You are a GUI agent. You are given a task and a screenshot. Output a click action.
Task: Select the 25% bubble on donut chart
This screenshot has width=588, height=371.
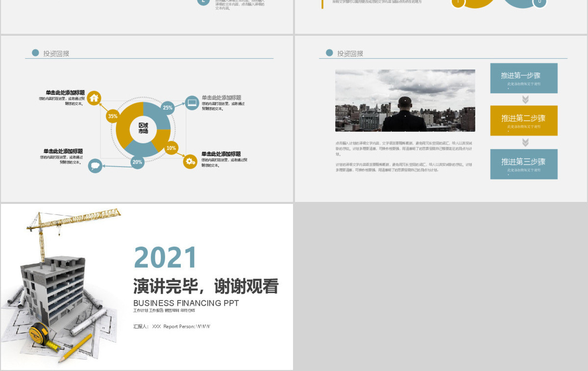click(x=168, y=108)
